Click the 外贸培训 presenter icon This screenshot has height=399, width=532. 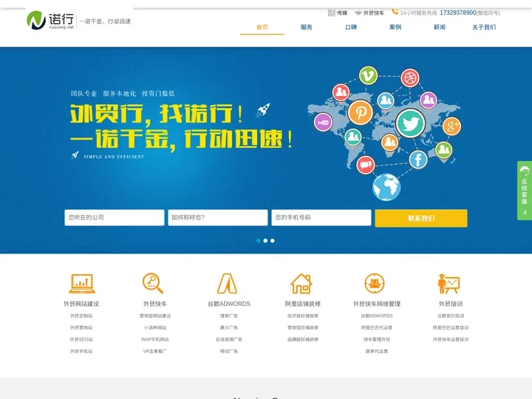tap(449, 284)
